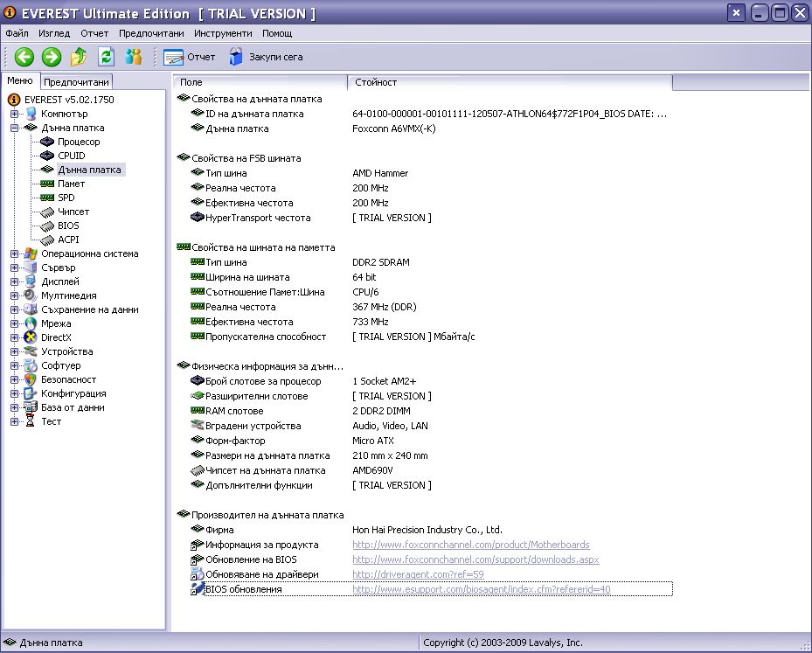812x653 pixels.
Task: Click the Мрежа network icon
Action: 31,323
